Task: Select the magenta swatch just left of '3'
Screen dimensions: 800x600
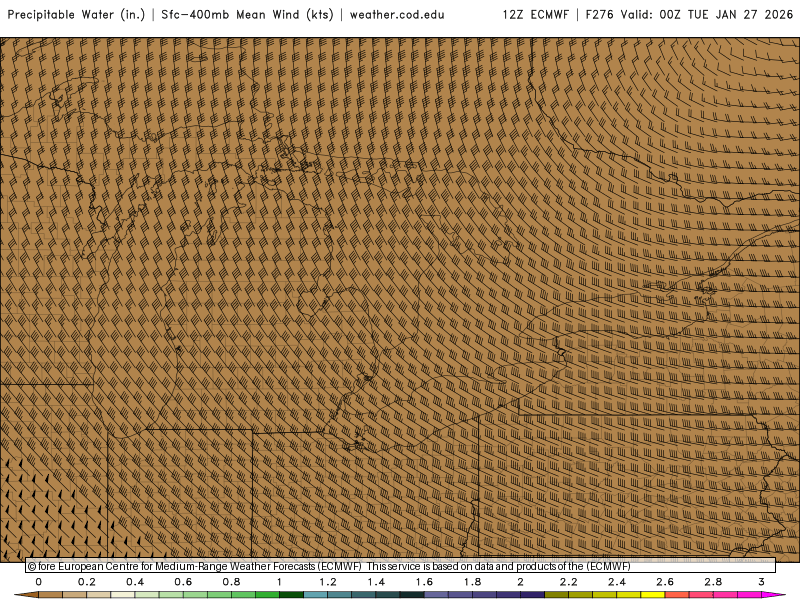Action: tap(749, 595)
